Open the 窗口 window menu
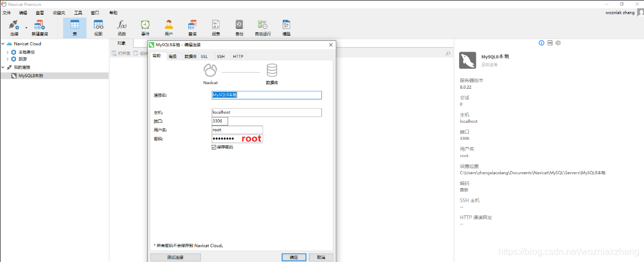 click(95, 13)
